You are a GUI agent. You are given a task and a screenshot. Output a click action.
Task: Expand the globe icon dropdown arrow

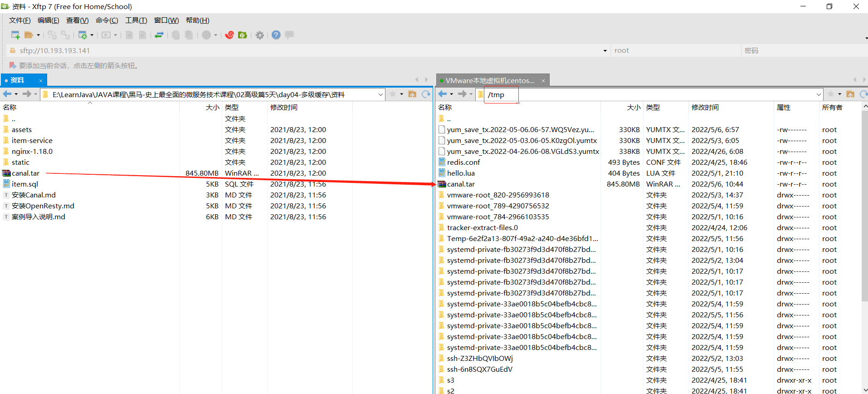[215, 35]
